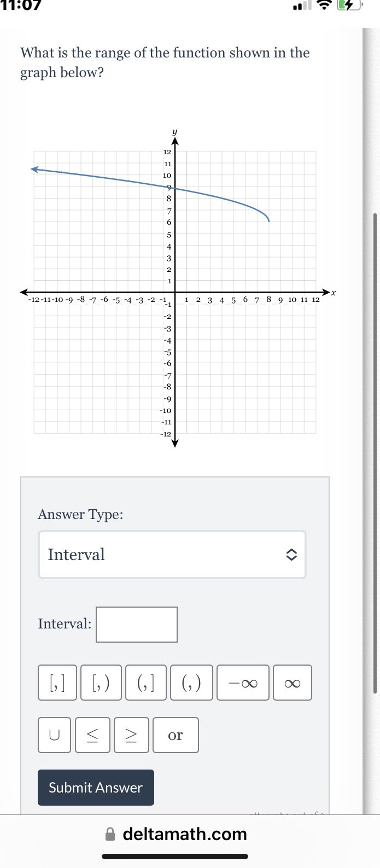The height and width of the screenshot is (868, 380).
Task: Insert the open interval (,) symbol
Action: [191, 683]
